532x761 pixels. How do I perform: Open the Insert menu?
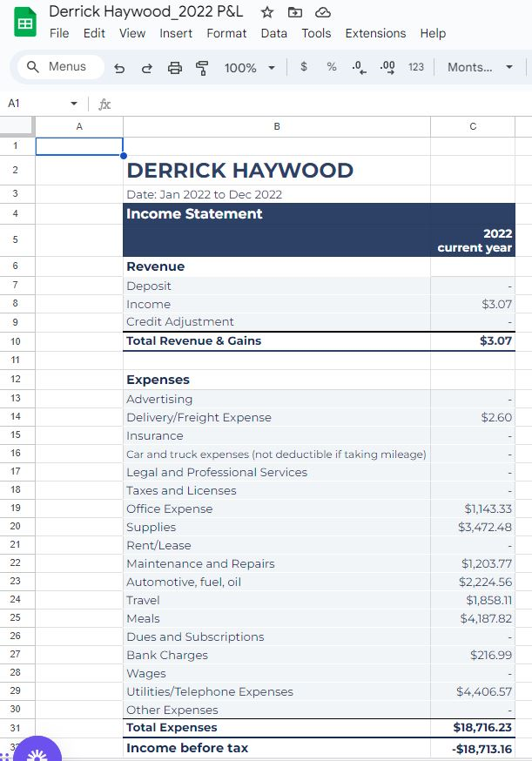point(176,33)
